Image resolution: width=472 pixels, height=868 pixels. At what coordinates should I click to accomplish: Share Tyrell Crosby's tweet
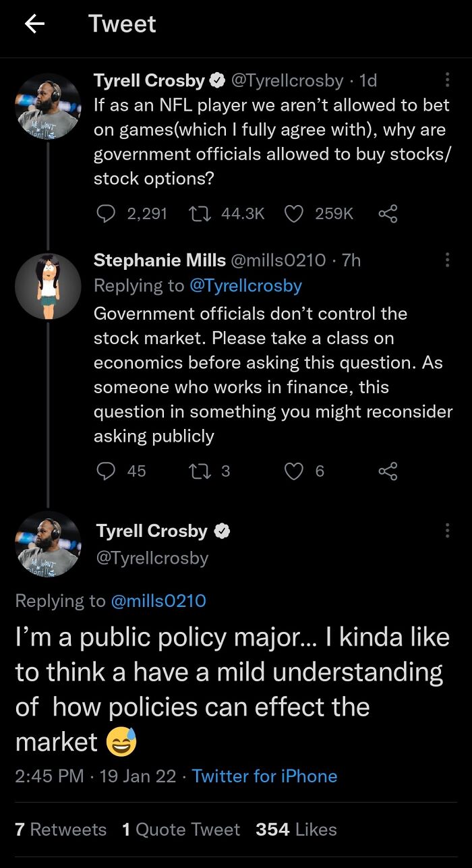pos(388,213)
